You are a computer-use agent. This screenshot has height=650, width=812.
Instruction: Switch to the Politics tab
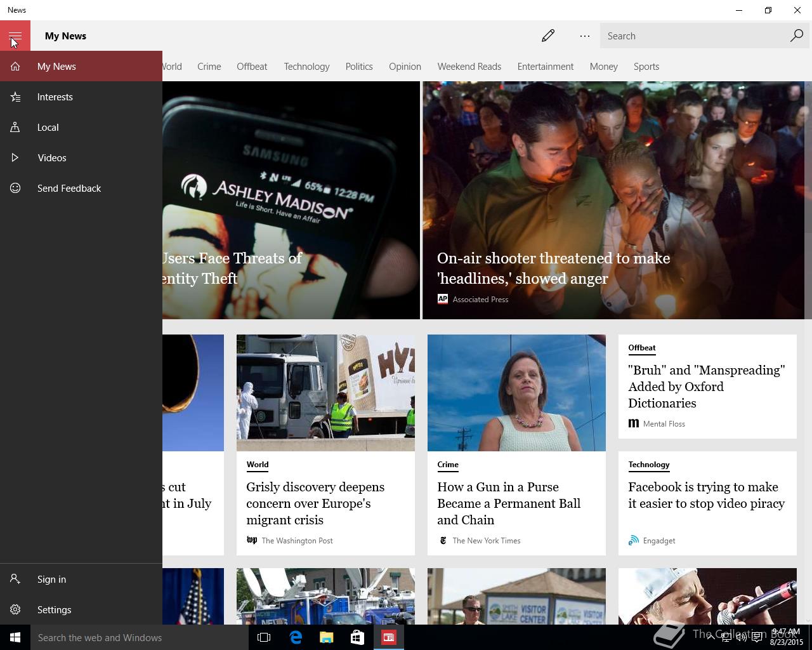tap(359, 66)
